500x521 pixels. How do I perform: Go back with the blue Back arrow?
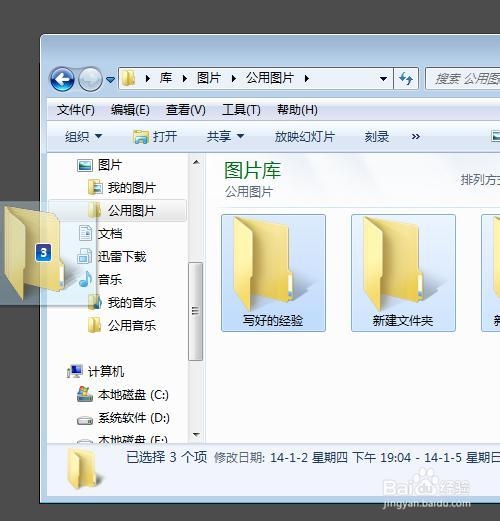coord(62,79)
